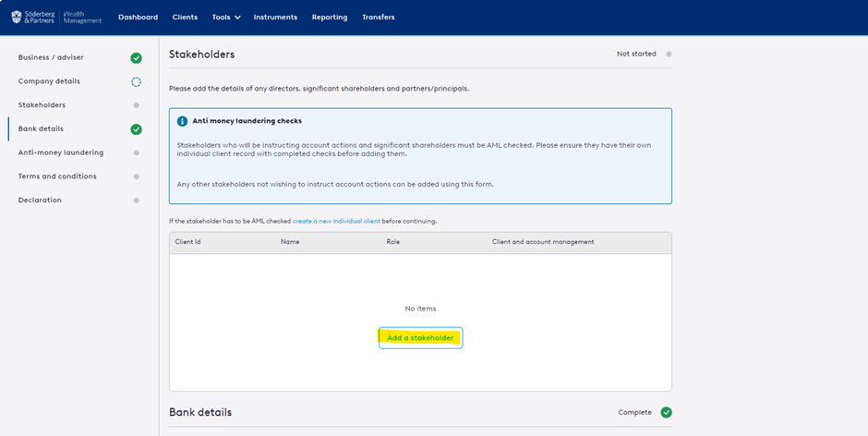Click dashed circle icon beside Company details
Image resolution: width=868 pixels, height=436 pixels.
coord(136,81)
